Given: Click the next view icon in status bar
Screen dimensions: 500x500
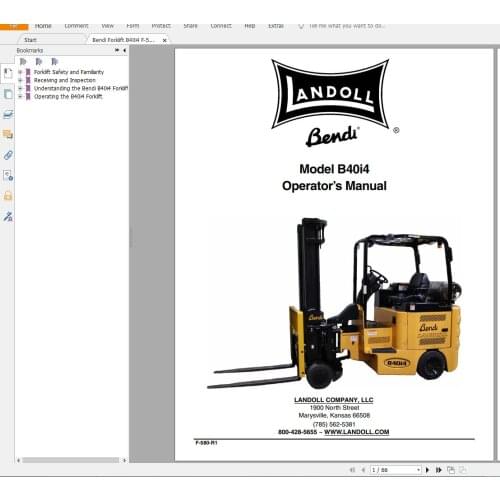Looking at the screenshot, I should pyautogui.click(x=463, y=470).
